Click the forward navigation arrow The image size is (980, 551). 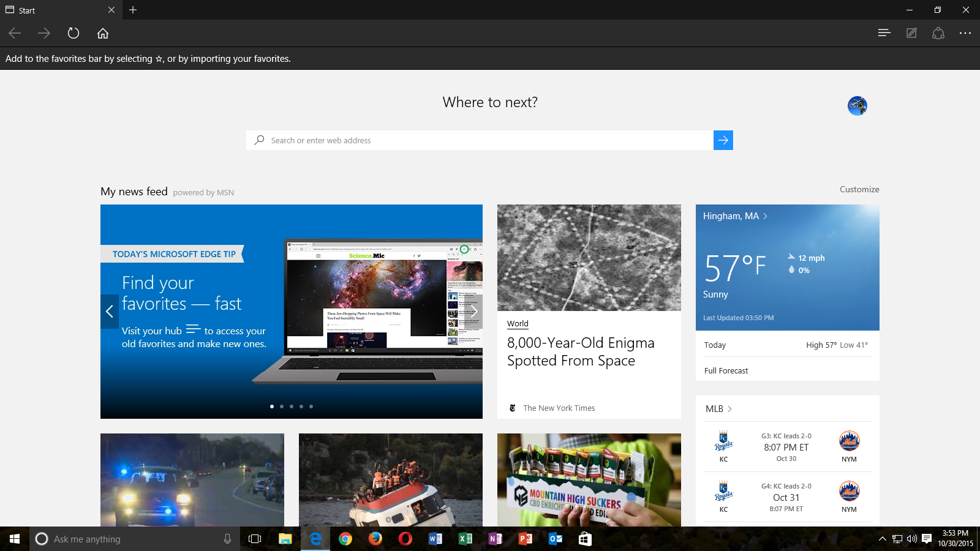43,33
